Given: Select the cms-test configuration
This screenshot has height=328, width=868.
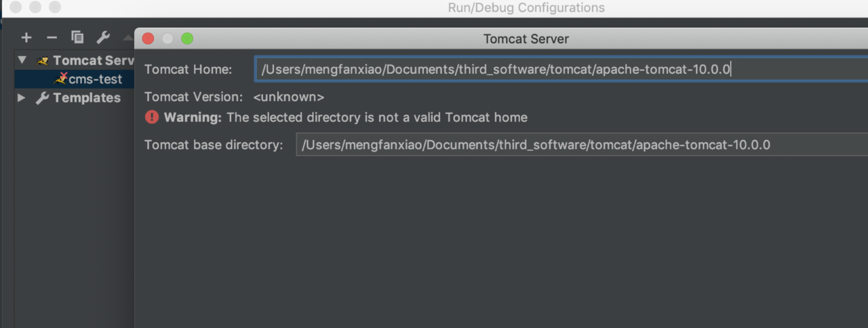Looking at the screenshot, I should pyautogui.click(x=95, y=79).
